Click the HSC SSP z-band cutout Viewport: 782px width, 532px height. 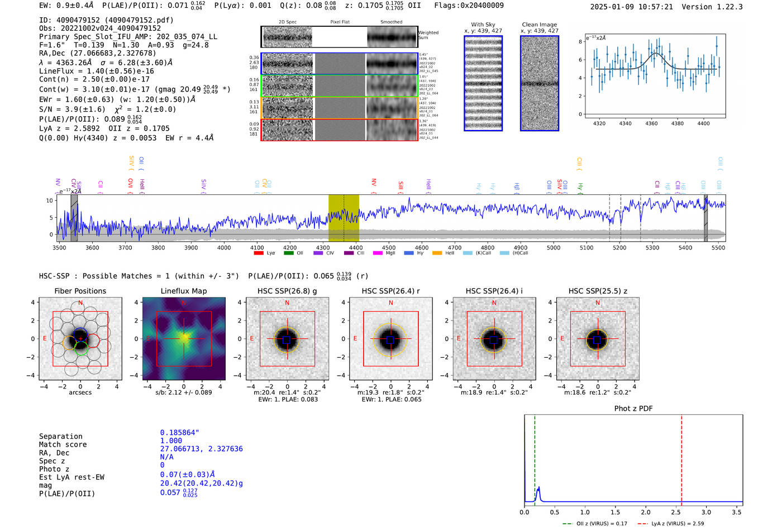click(598, 339)
